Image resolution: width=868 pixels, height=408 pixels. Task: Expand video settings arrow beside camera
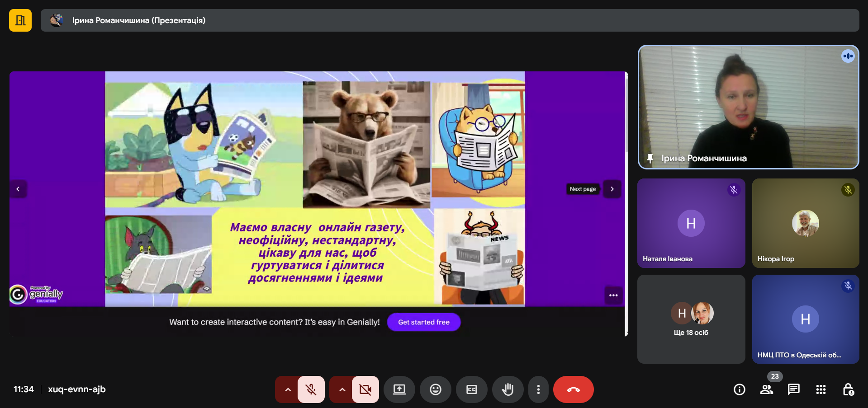tap(342, 389)
